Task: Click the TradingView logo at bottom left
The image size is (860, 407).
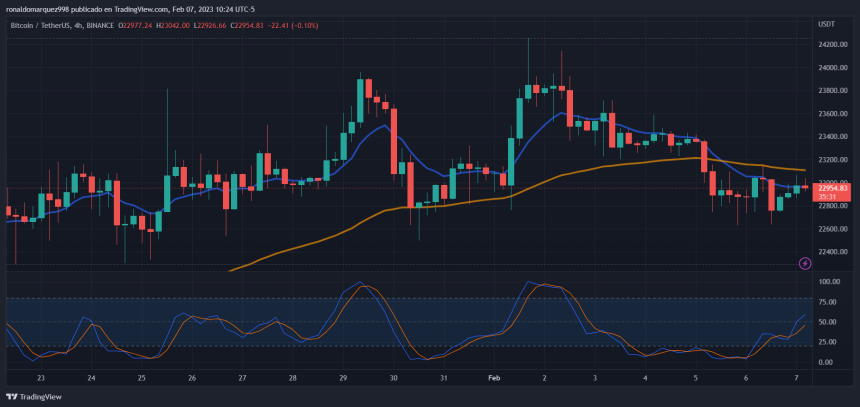Action: pos(35,396)
